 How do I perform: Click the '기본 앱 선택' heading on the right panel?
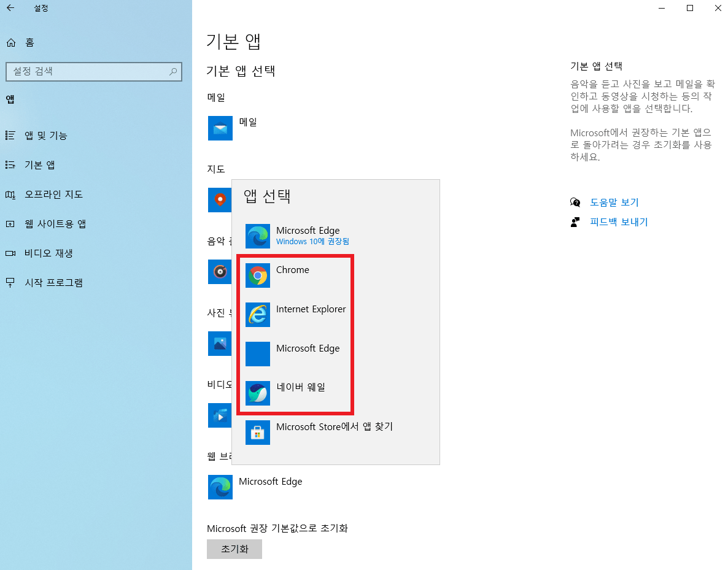(596, 66)
